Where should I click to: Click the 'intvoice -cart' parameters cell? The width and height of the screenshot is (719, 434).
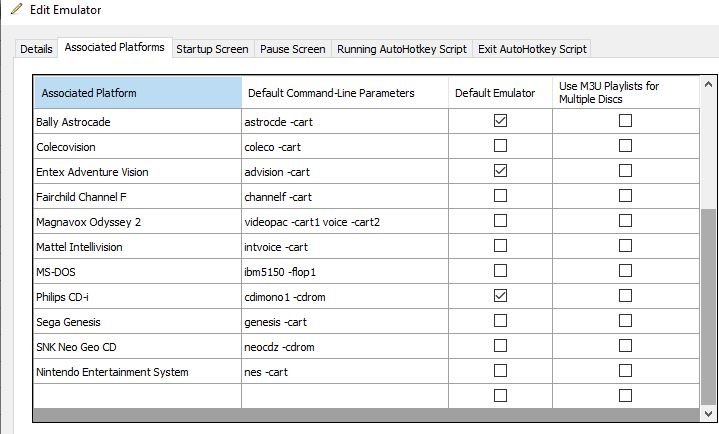pyautogui.click(x=345, y=247)
